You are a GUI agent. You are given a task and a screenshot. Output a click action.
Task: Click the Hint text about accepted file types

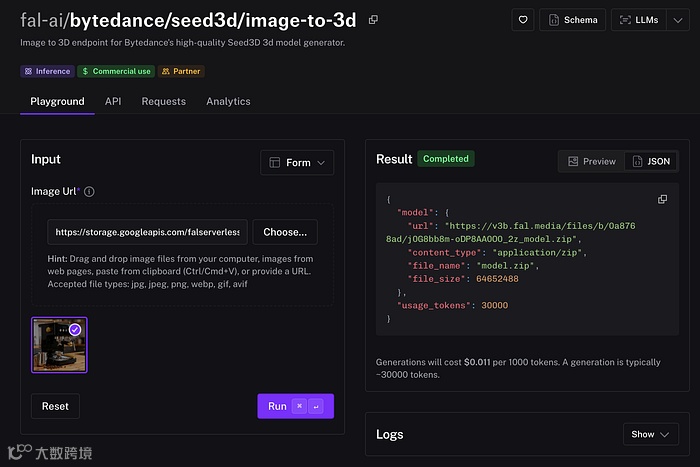pyautogui.click(x=180, y=271)
